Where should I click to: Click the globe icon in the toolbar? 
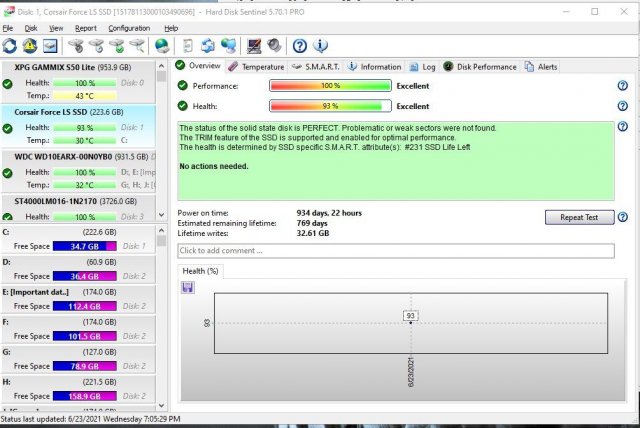point(162,46)
